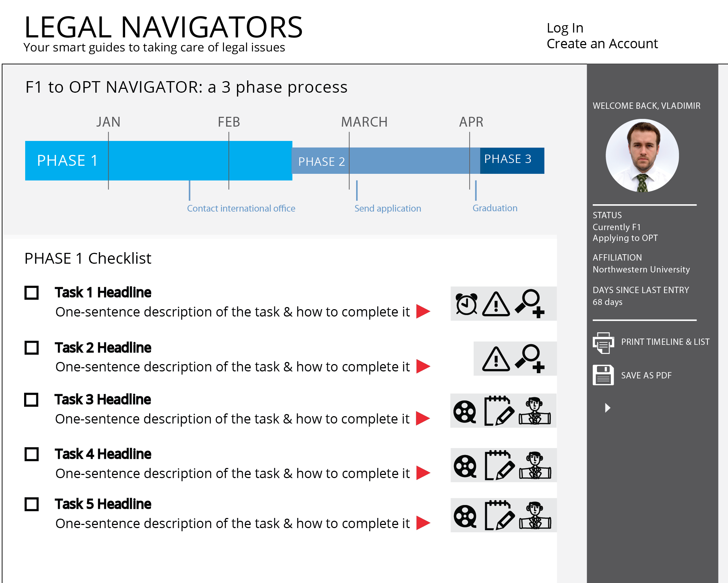Check the Task 1 Headline checkbox
This screenshot has width=728, height=583.
point(31,293)
